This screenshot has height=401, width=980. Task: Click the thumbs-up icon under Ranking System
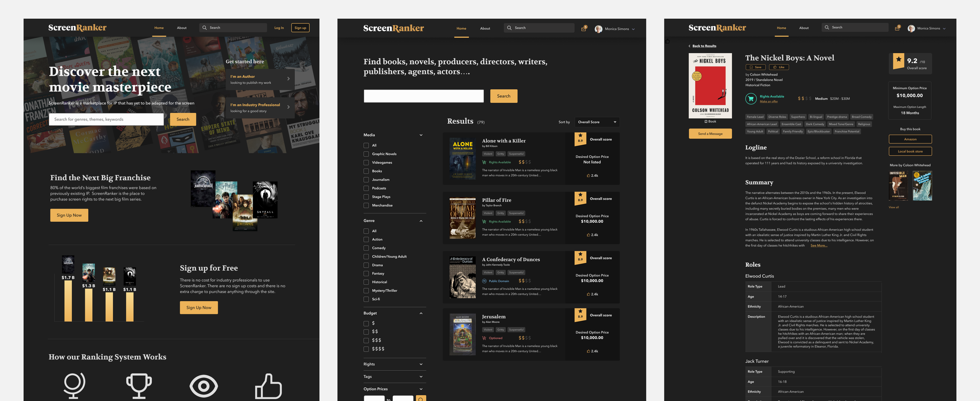(x=269, y=386)
